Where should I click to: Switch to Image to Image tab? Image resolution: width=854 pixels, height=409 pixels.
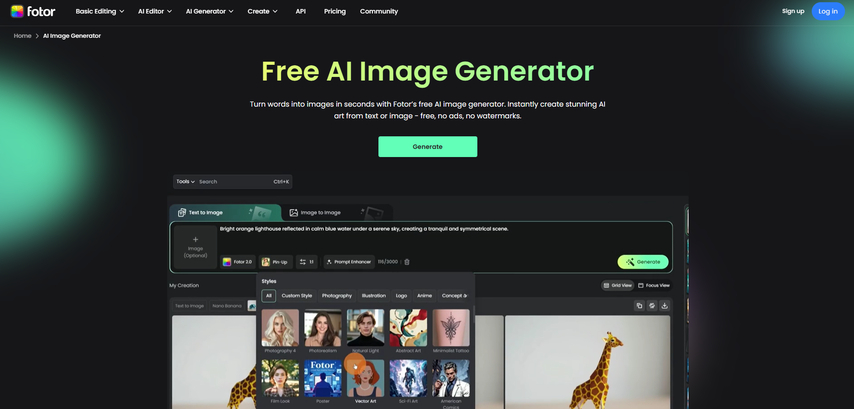(x=337, y=212)
